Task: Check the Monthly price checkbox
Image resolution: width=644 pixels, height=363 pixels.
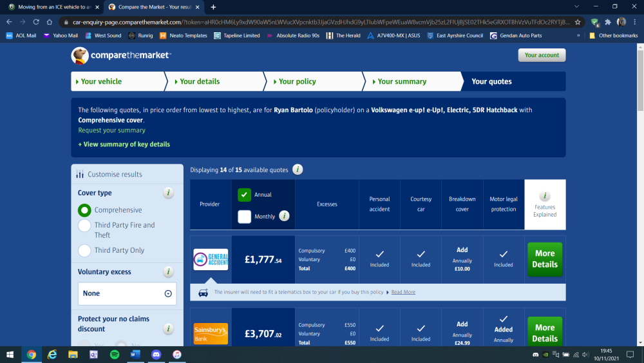Action: coord(244,216)
